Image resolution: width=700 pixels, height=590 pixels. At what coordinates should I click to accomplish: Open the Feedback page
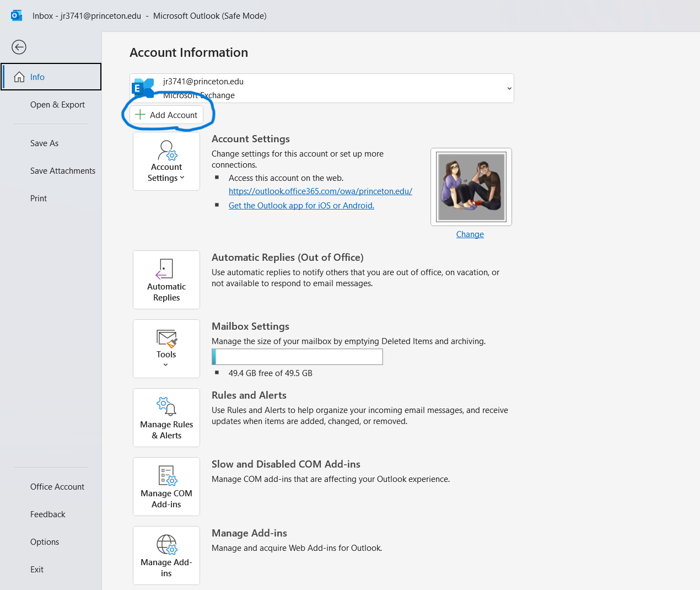48,514
